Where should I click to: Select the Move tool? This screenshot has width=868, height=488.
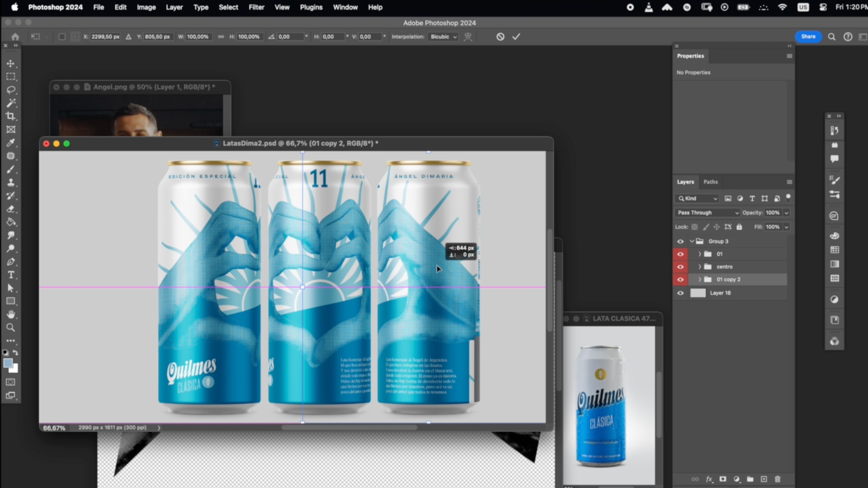point(11,64)
